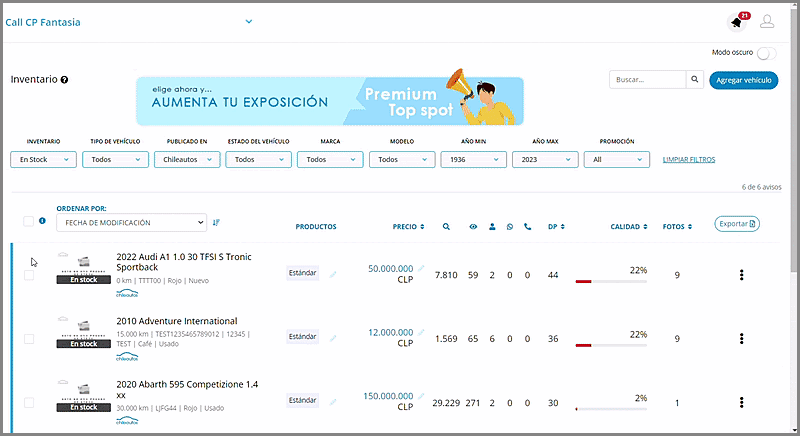
Task: Click Estándar tag for Abarth 595
Action: coord(303,400)
